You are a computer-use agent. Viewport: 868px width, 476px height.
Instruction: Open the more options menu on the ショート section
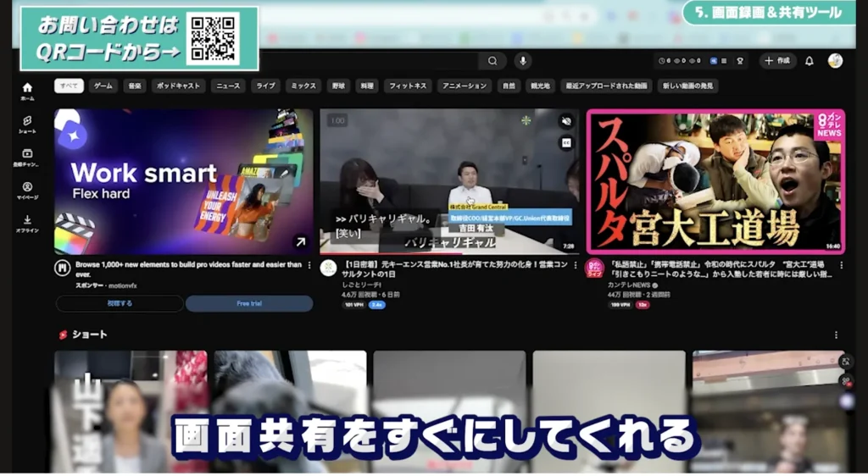tap(836, 335)
